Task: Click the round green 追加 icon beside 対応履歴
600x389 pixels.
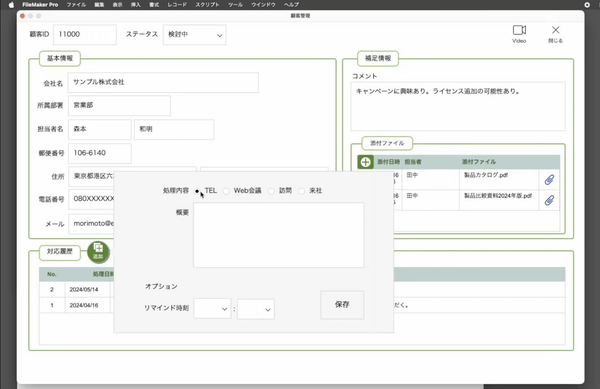Action: 98,252
